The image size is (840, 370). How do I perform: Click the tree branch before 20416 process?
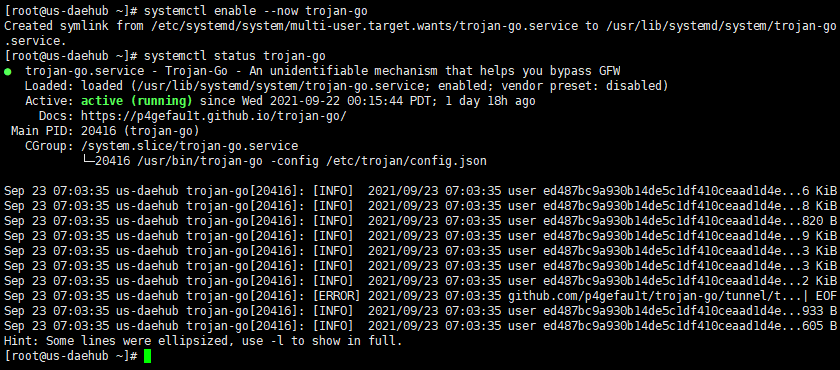88,161
